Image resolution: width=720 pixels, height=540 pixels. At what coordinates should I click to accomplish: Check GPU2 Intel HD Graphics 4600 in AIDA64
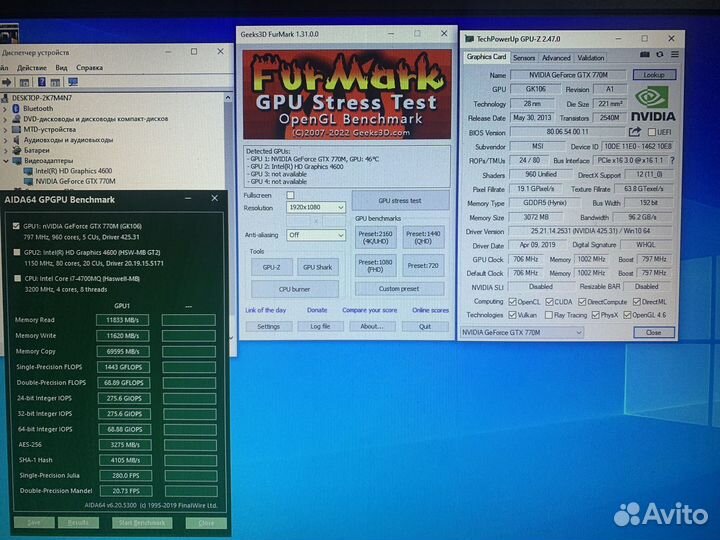click(x=17, y=252)
